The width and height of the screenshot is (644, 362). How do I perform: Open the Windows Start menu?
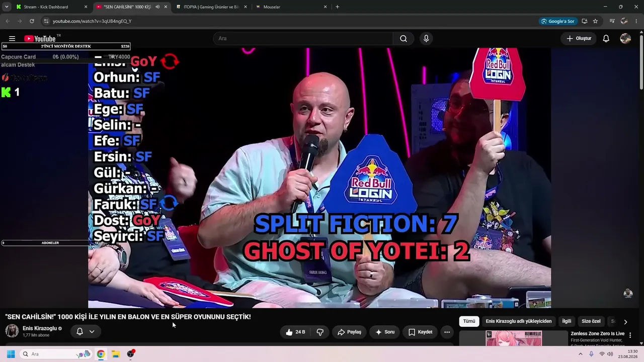pyautogui.click(x=11, y=354)
